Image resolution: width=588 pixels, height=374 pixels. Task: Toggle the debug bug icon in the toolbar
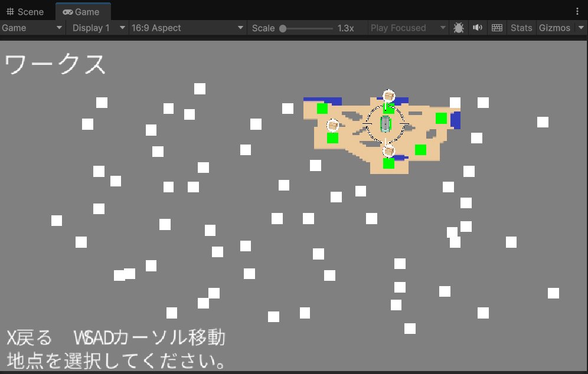(x=458, y=28)
